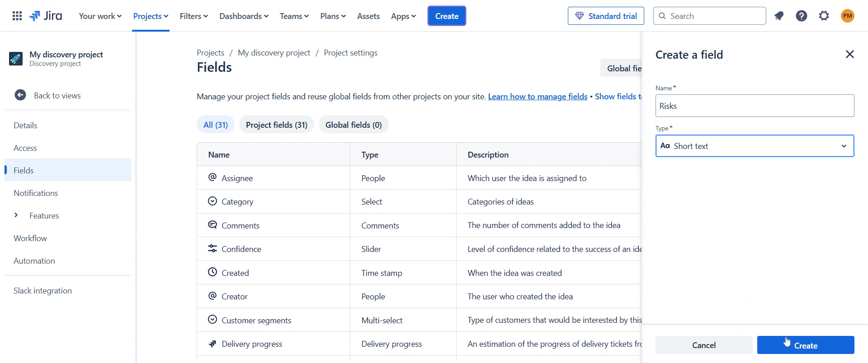Viewport: 868px width, 363px height.
Task: Click the field Name input box
Action: point(754,106)
